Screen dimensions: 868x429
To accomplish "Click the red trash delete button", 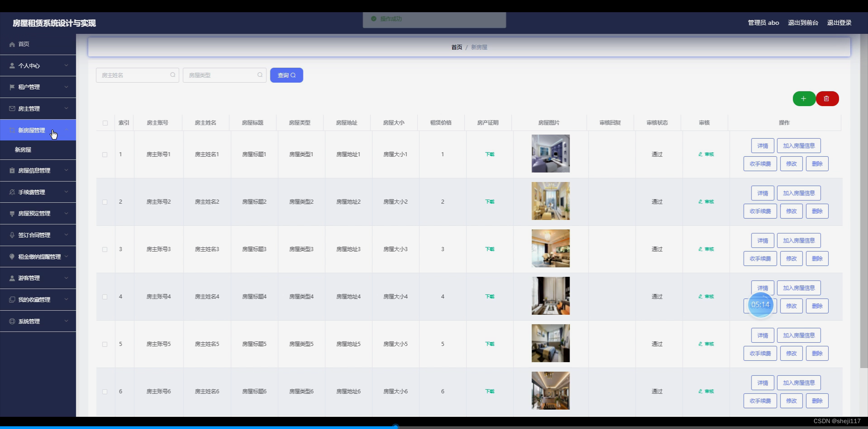I will pos(827,98).
